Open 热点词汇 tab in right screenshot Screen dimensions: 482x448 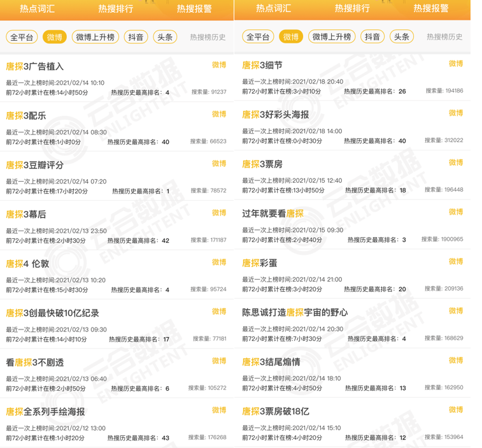tap(274, 8)
